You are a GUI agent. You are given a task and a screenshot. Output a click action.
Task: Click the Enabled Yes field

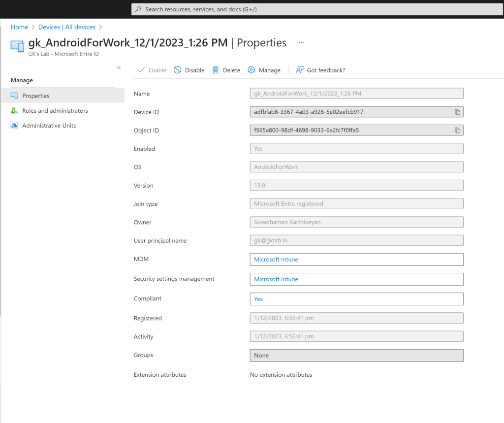pyautogui.click(x=356, y=149)
